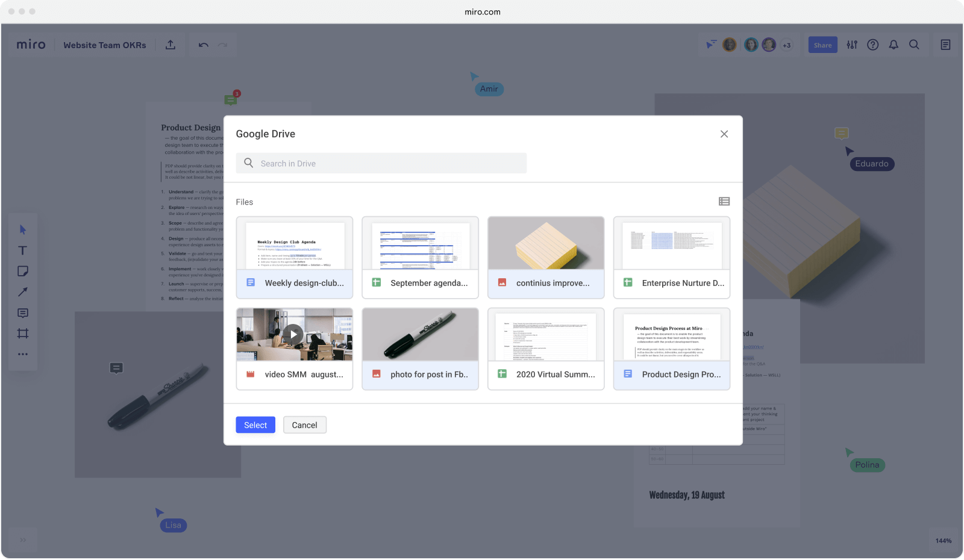Select the Comment tool
This screenshot has width=964, height=560.
(x=23, y=313)
